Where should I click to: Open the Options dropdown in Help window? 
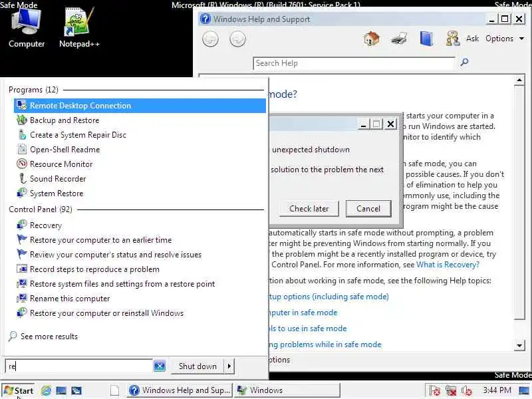pos(505,39)
